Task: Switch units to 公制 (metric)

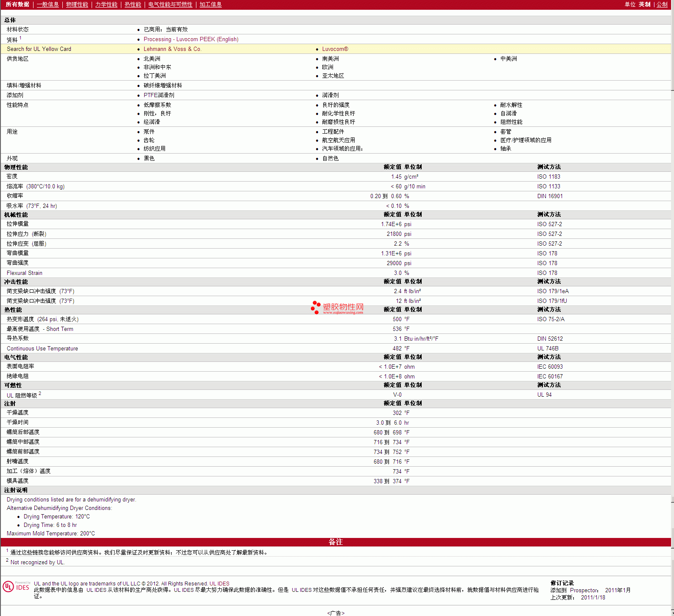Action: pyautogui.click(x=662, y=5)
